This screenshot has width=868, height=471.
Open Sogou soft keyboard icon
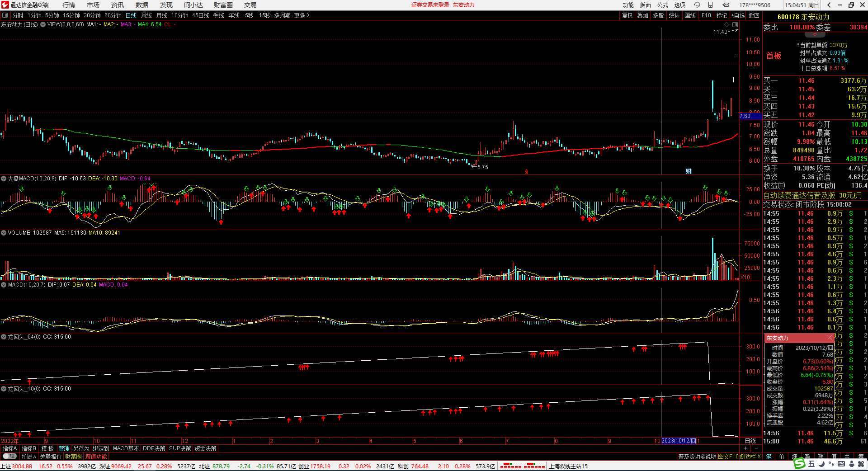(841, 464)
